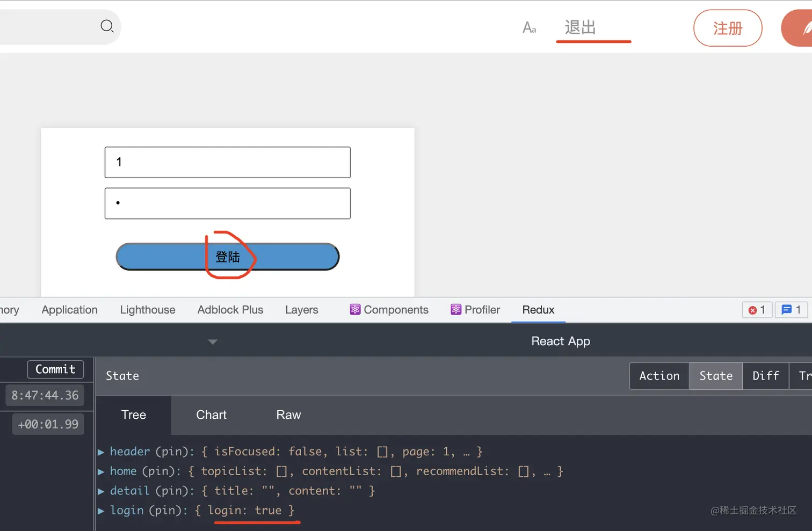
Task: Select the 8:47:44.36 timestamp entry
Action: click(45, 395)
